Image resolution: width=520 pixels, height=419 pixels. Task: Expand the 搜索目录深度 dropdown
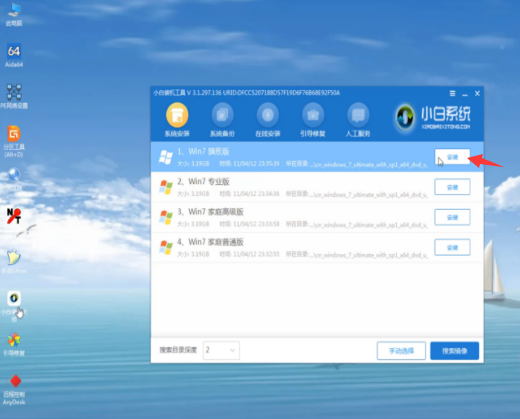coord(221,350)
